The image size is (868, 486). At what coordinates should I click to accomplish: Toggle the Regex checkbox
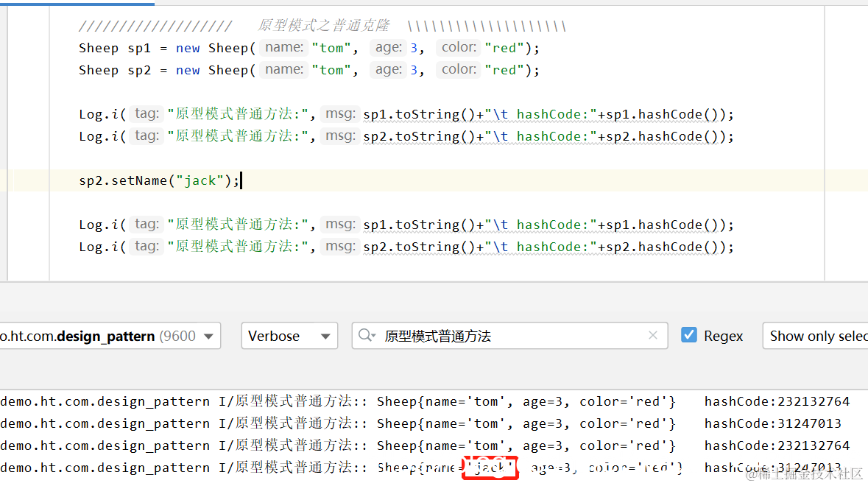click(688, 335)
